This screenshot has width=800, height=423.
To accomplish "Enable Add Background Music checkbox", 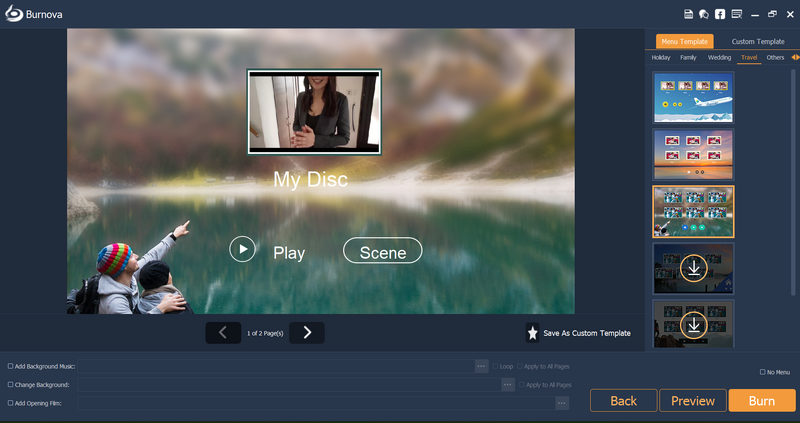I will 11,366.
